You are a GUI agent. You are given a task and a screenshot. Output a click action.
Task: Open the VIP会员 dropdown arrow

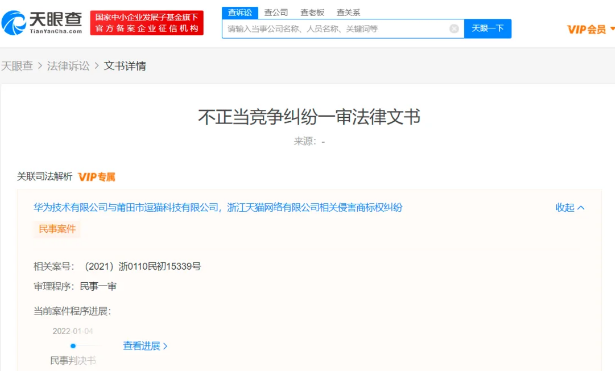click(x=612, y=29)
